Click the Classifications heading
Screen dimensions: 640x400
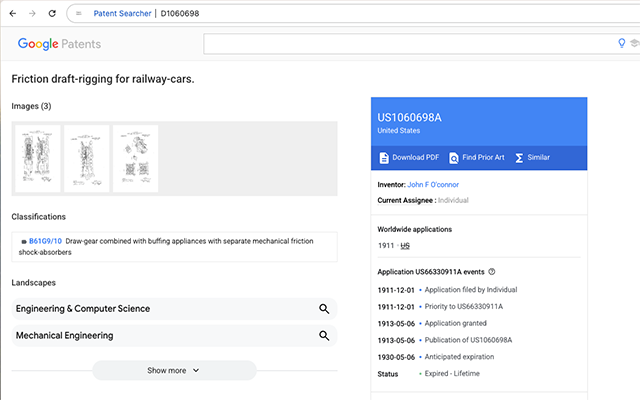tap(38, 217)
